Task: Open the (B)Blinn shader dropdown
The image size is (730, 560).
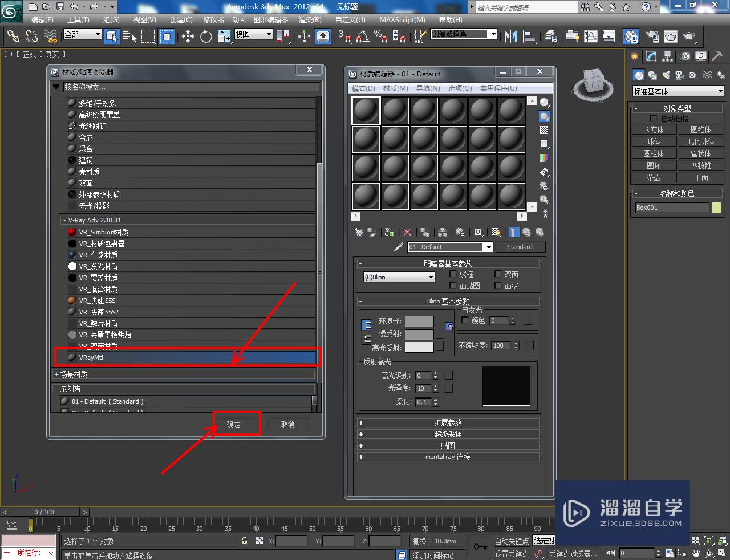Action: click(399, 277)
